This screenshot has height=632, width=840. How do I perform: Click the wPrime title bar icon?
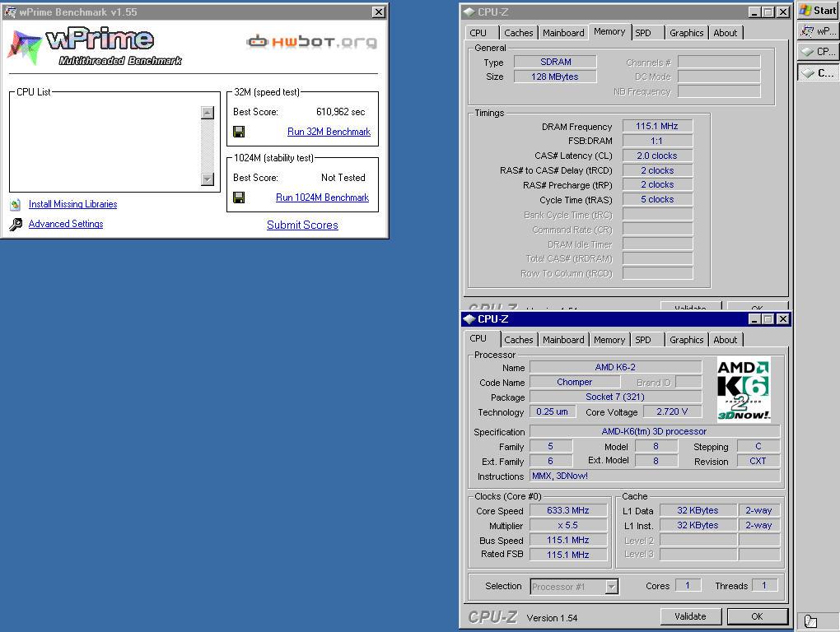10,12
